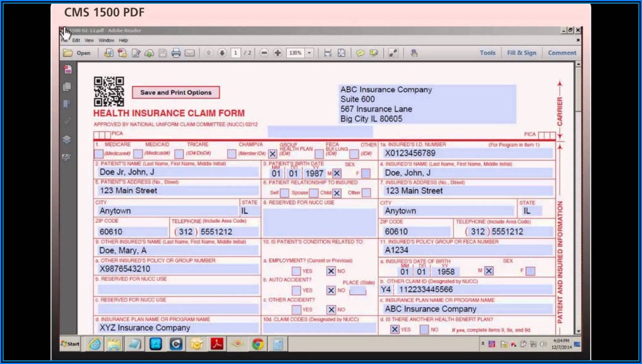Open the zoom percentage dropdown

tap(309, 53)
